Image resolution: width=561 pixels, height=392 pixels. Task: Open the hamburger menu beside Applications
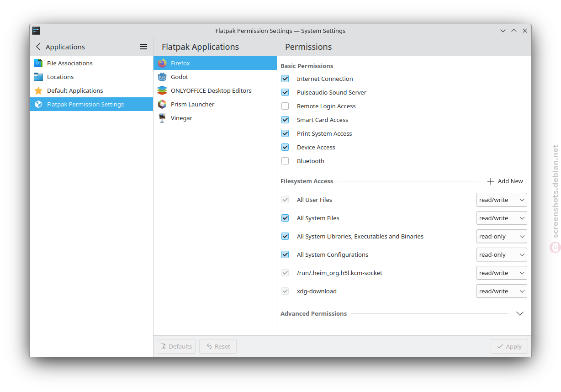click(143, 47)
